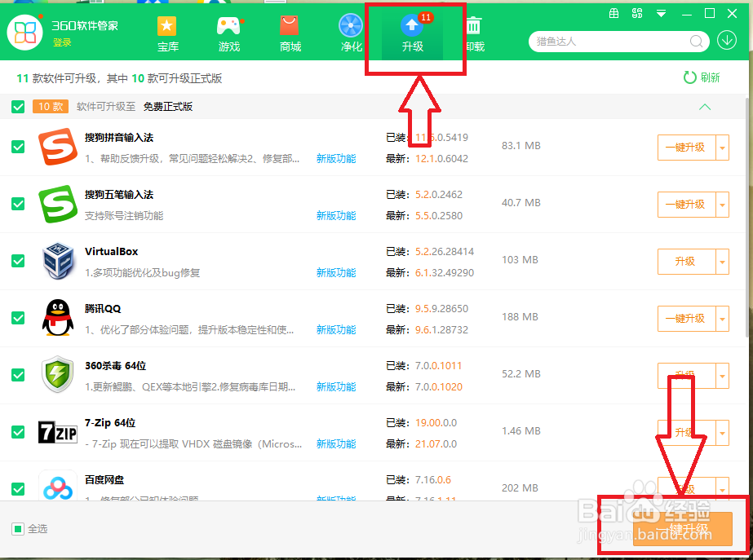Open 新版功能 link for 腾讯QQ
The image size is (753, 560).
pyautogui.click(x=336, y=329)
